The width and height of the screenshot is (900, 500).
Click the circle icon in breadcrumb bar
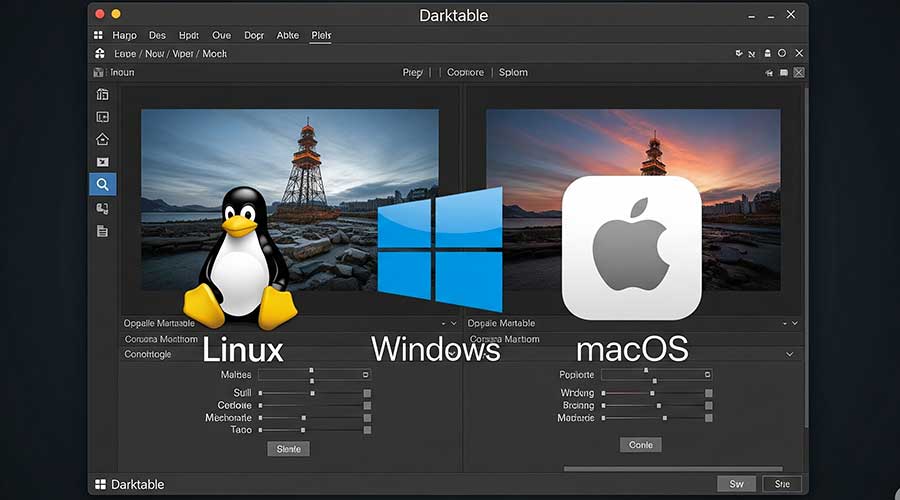tap(782, 53)
